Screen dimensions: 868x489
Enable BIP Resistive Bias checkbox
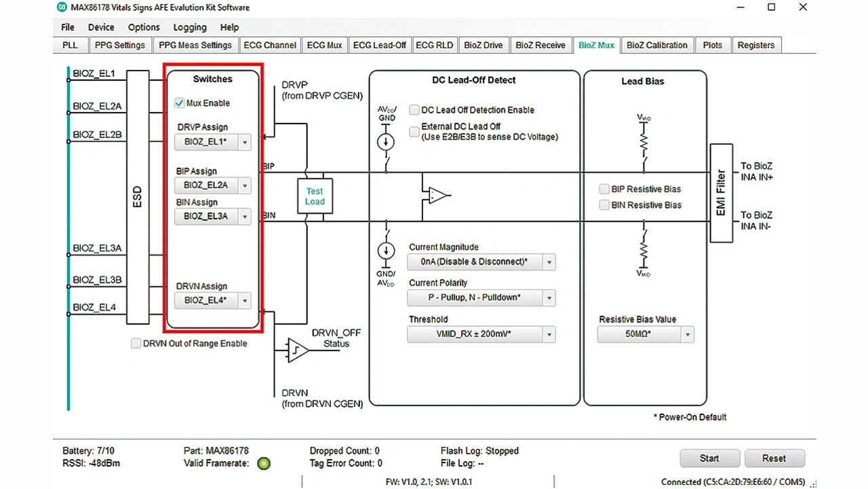click(x=604, y=189)
